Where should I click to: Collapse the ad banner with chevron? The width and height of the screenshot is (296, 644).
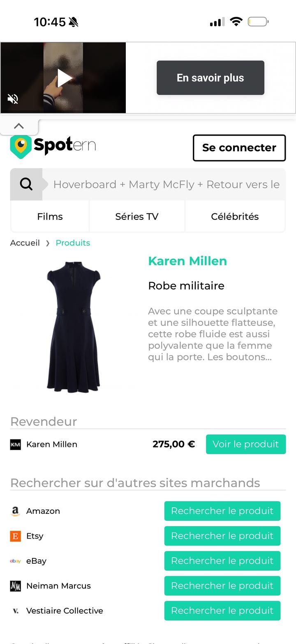tap(19, 126)
